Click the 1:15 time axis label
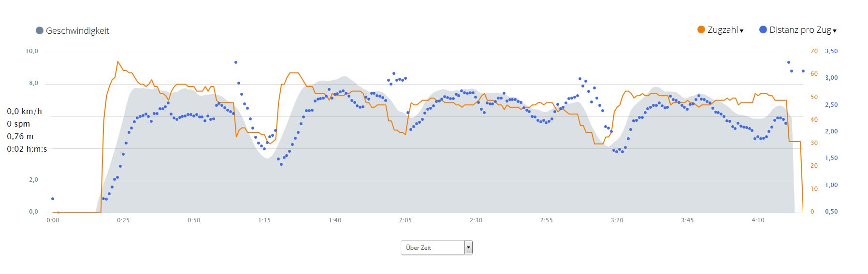The width and height of the screenshot is (868, 274). click(264, 220)
